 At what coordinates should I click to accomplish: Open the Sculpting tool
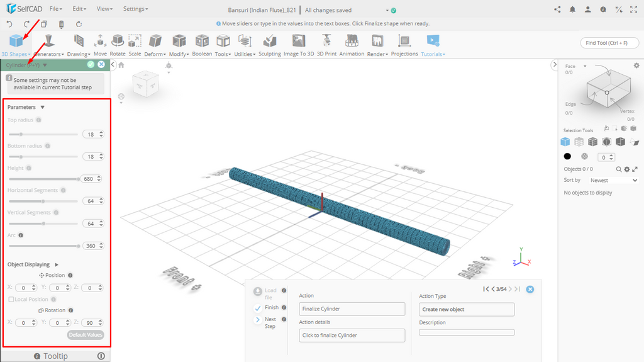point(270,44)
